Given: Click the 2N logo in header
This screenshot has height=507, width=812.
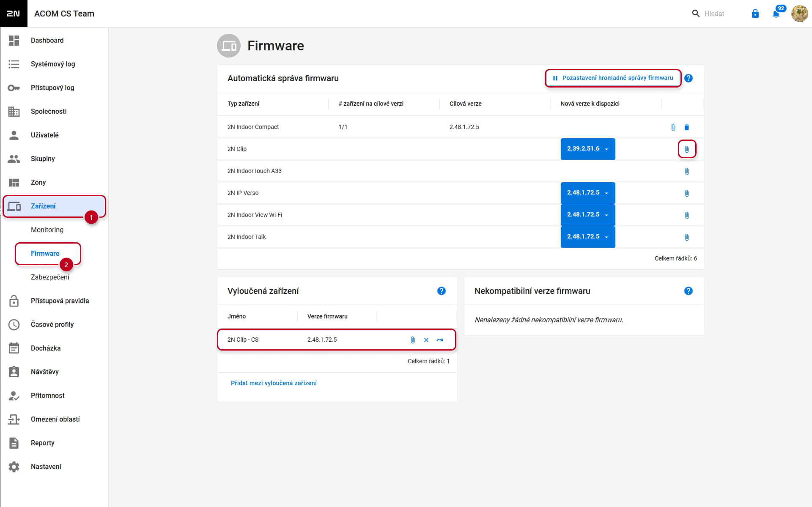Looking at the screenshot, I should coord(14,14).
